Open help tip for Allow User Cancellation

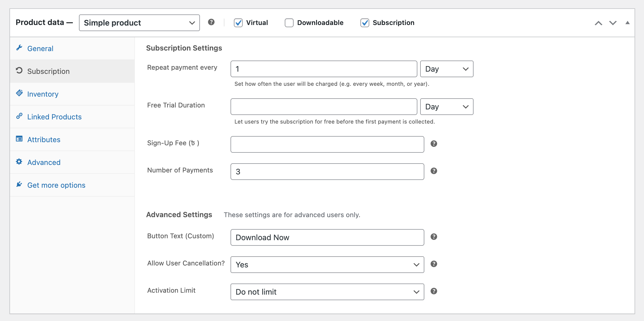coord(434,264)
